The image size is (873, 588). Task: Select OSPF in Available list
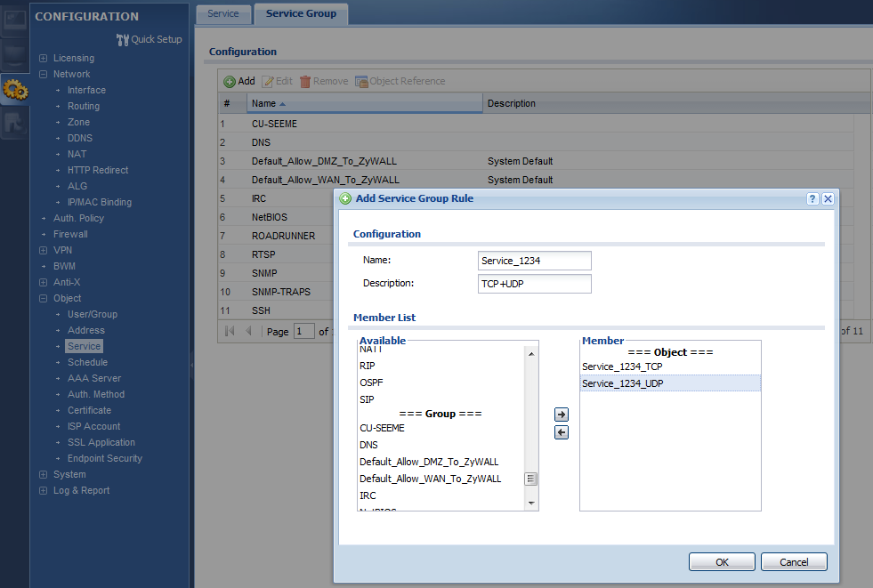(441, 383)
